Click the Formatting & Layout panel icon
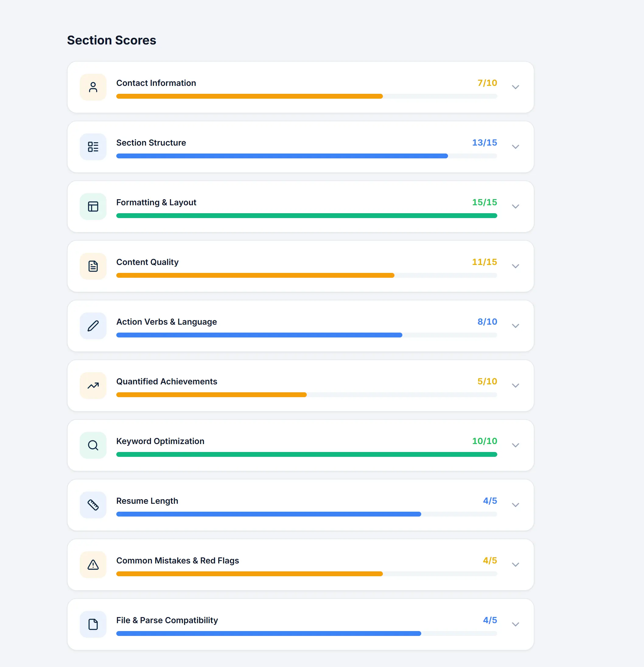The height and width of the screenshot is (667, 644). (x=93, y=206)
